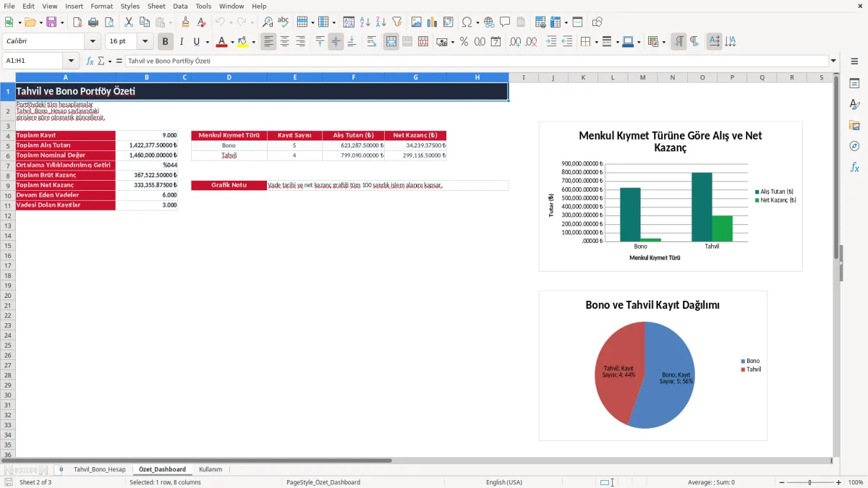868x488 pixels.
Task: Click Sort Descending icon
Action: point(380,22)
